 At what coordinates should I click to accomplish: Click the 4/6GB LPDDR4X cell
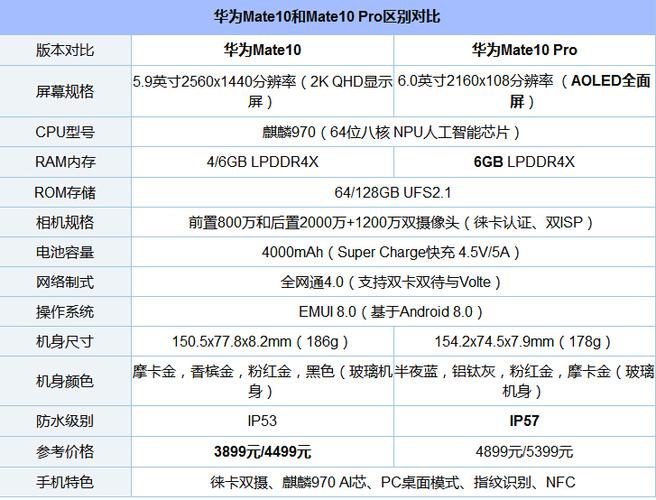click(x=262, y=162)
